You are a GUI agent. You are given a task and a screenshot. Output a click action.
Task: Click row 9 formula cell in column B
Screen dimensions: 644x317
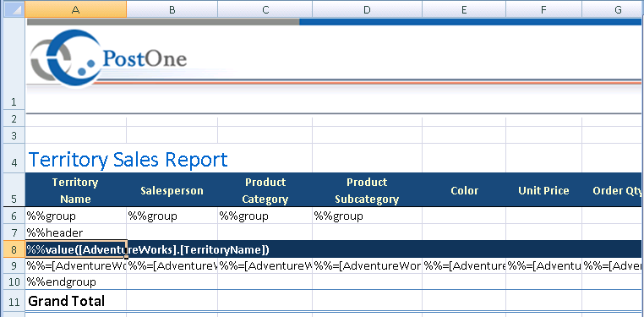click(172, 265)
